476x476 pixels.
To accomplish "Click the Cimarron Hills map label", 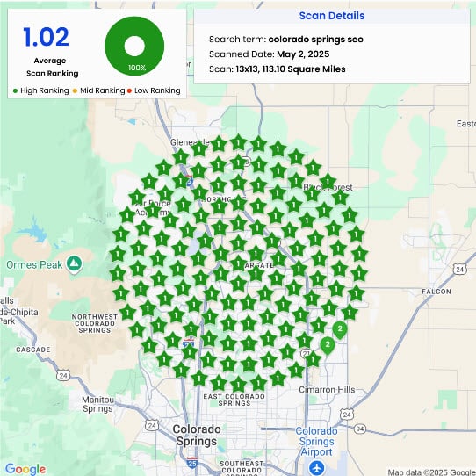I will coord(327,389).
